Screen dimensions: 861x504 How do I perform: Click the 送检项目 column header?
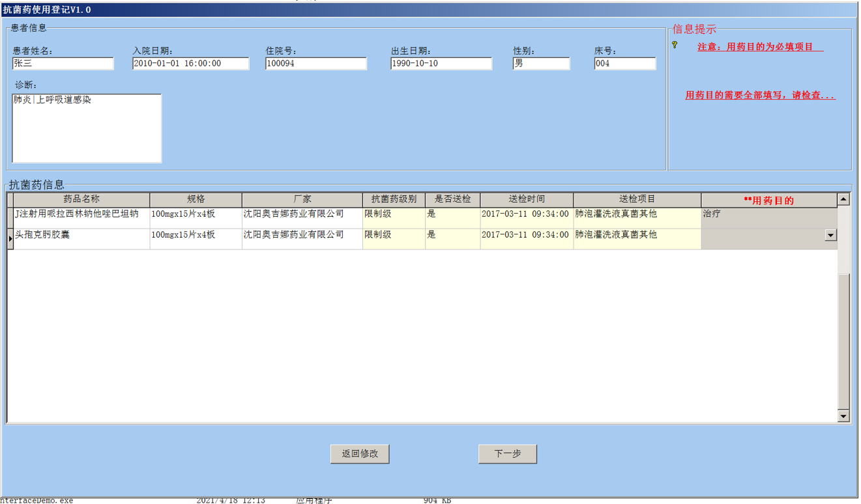click(637, 200)
